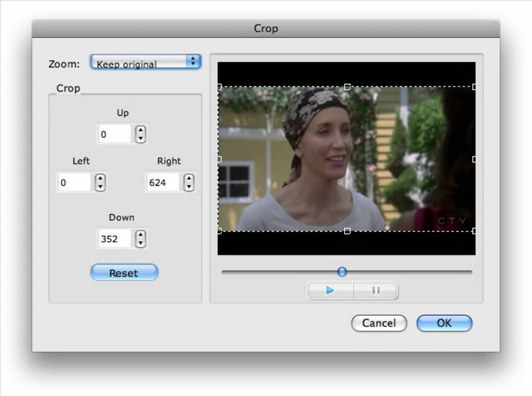
Task: Click the Up crop value field
Action: [x=114, y=134]
